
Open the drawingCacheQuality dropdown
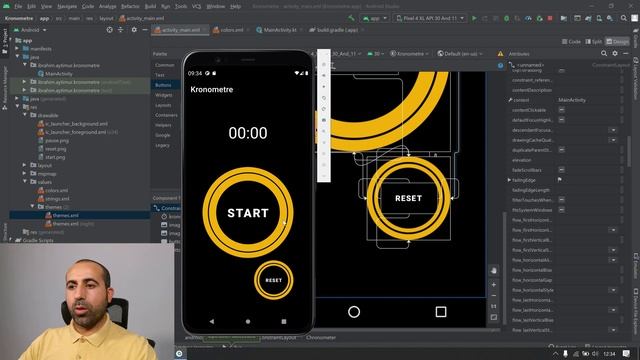coord(613,140)
